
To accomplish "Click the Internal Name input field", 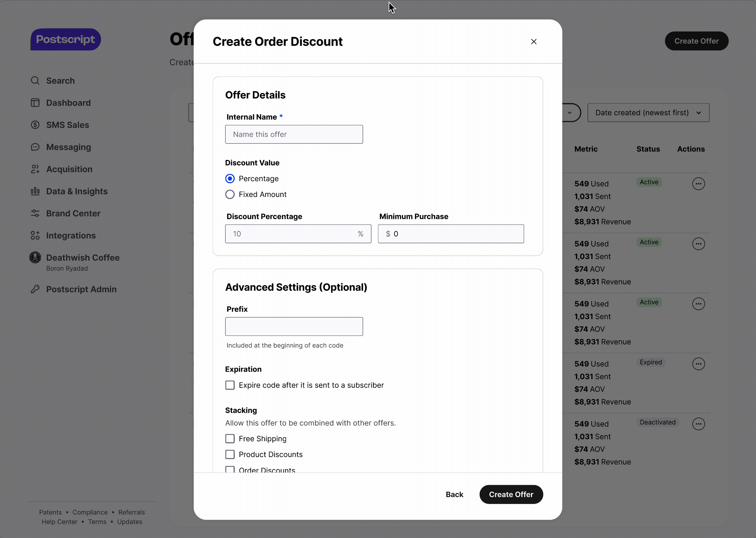I will click(x=294, y=134).
